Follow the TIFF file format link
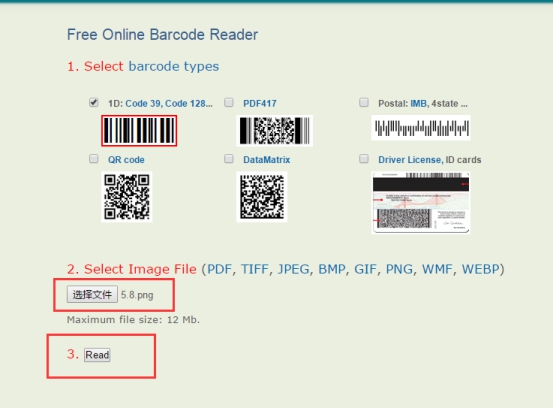This screenshot has height=408, width=554. (x=254, y=269)
